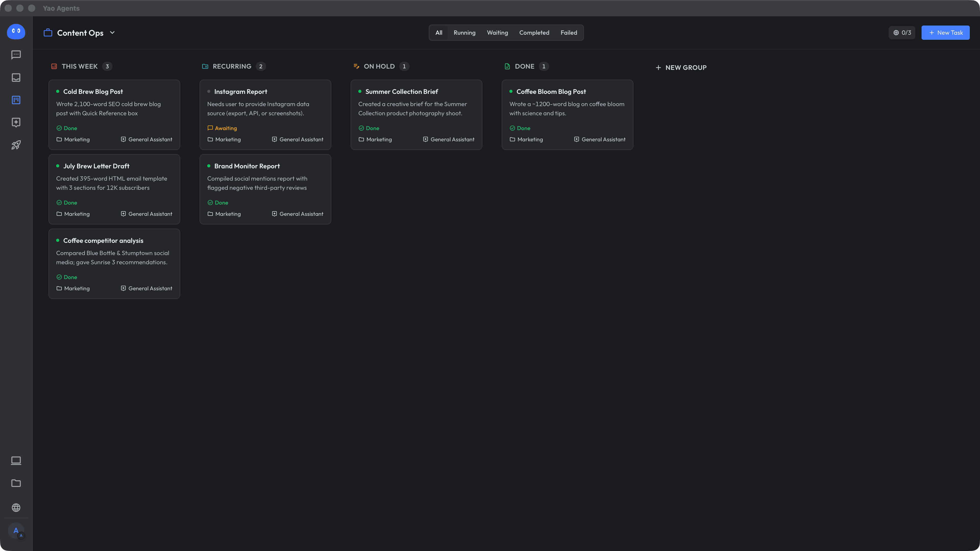
Task: Select the All filter tab
Action: coord(439,33)
